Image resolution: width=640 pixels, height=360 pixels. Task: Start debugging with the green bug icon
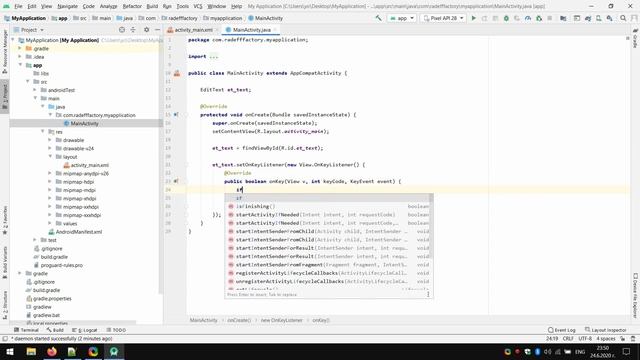[x=506, y=18]
